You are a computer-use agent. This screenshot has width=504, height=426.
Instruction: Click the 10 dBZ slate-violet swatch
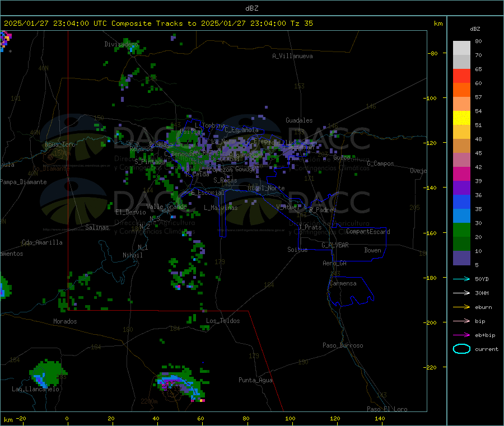pyautogui.click(x=461, y=258)
